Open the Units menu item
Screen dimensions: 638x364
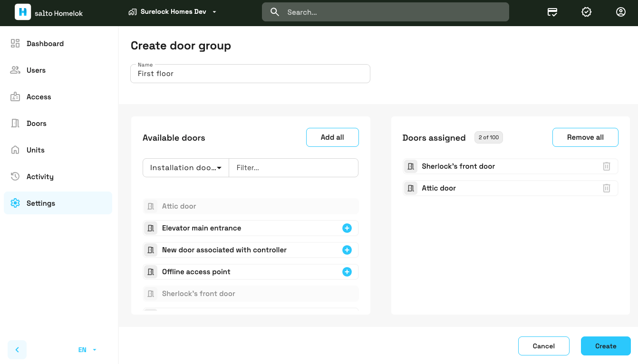coord(58,150)
